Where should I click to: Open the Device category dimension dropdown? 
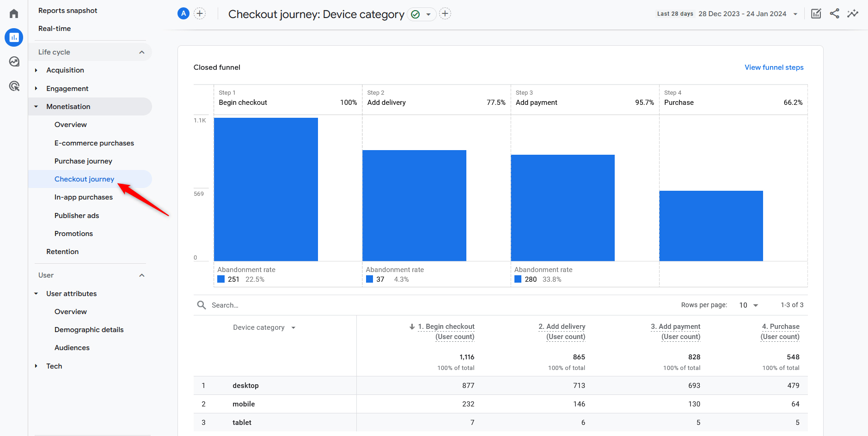[x=264, y=327]
